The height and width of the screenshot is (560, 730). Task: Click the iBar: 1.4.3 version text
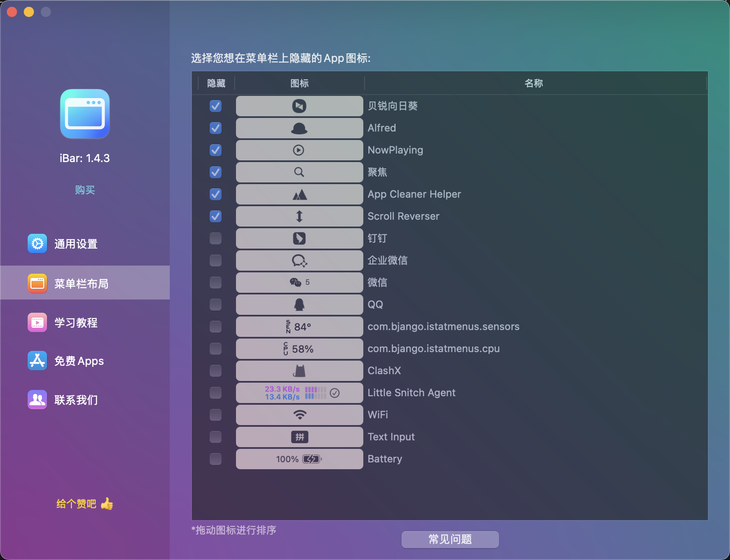[x=85, y=158]
